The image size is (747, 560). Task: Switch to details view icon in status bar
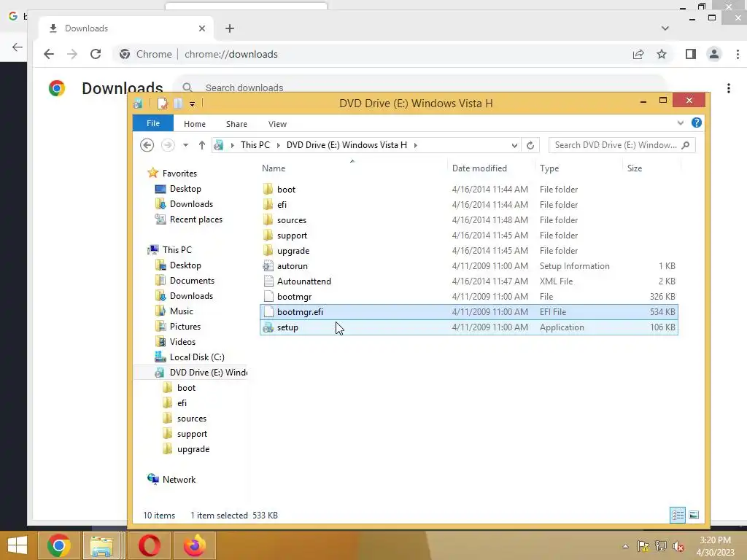tap(678, 515)
